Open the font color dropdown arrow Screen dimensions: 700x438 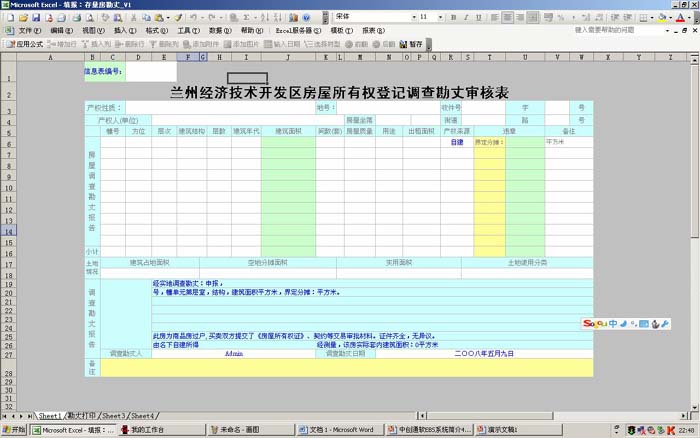[x=688, y=18]
